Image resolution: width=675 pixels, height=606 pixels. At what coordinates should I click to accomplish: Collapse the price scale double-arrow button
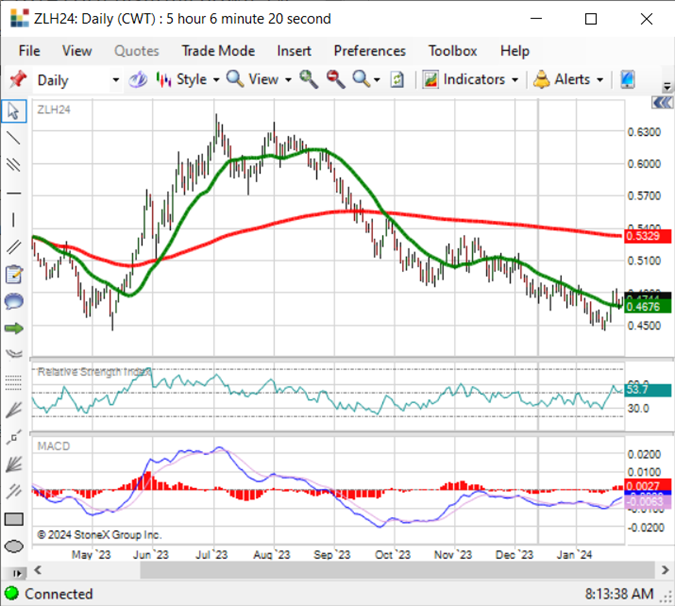(x=662, y=102)
